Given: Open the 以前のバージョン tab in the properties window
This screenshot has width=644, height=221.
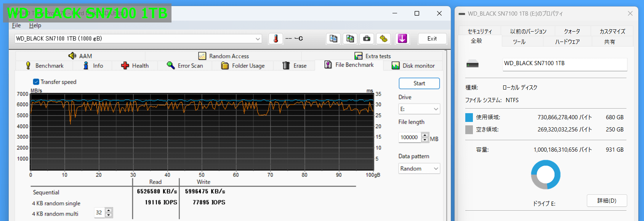Looking at the screenshot, I should coord(528,31).
